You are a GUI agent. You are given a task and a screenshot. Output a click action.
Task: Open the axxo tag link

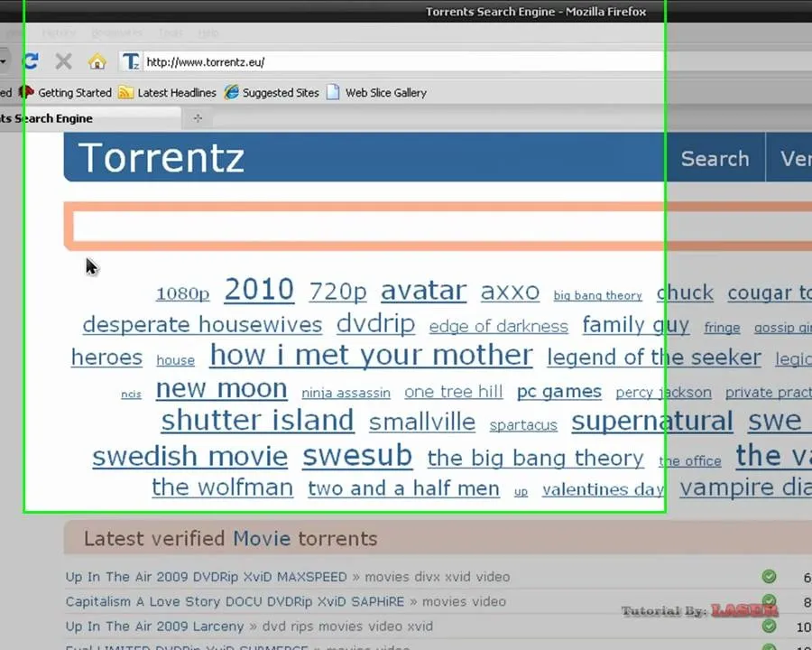(x=510, y=292)
